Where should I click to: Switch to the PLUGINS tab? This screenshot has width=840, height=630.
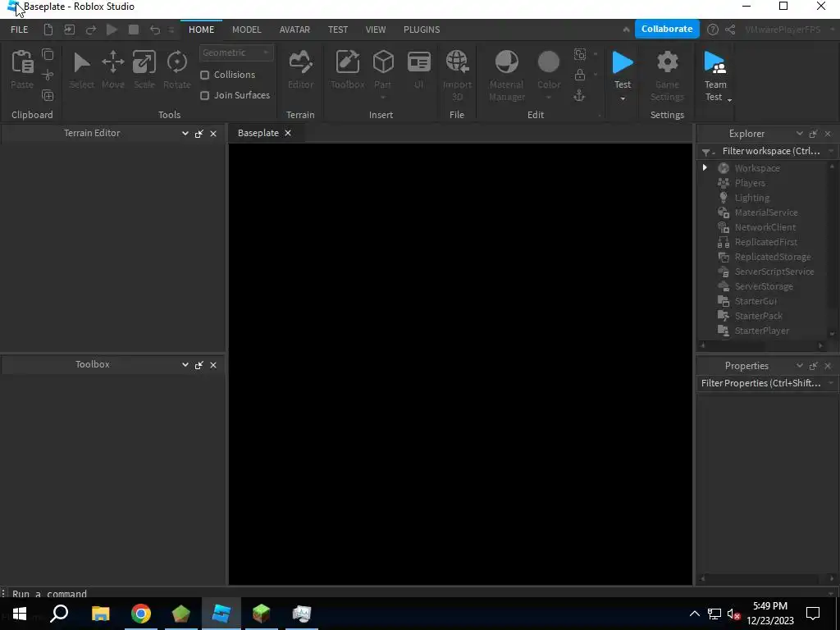point(422,30)
